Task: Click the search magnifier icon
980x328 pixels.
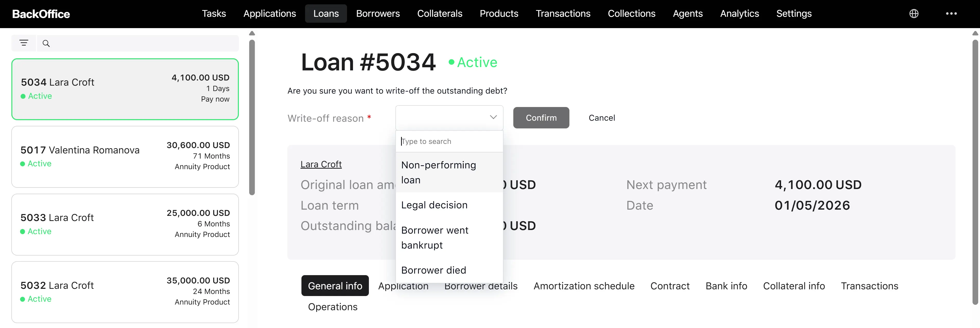Action: (x=46, y=43)
